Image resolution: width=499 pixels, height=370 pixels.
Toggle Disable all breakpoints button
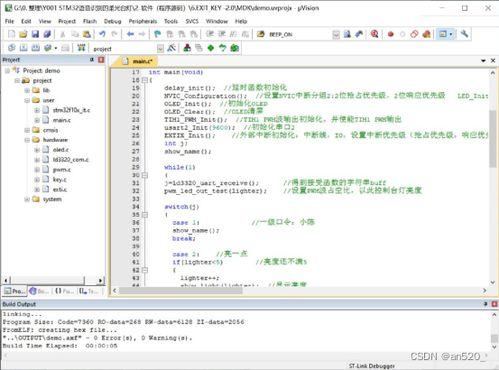tap(414, 34)
